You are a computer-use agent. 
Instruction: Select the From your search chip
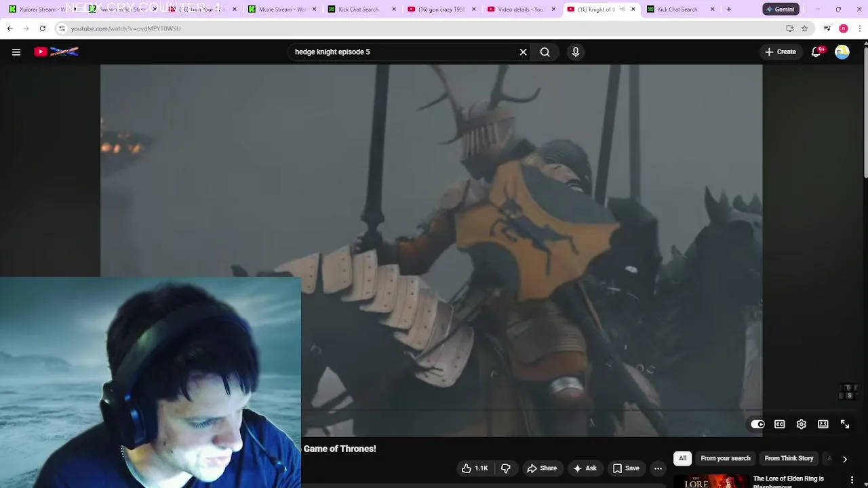726,458
